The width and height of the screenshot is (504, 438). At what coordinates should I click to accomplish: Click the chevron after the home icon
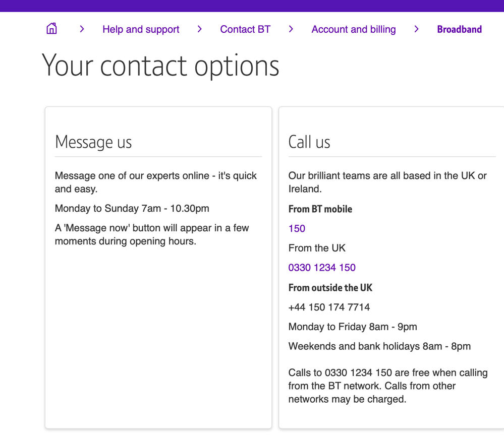(x=82, y=29)
